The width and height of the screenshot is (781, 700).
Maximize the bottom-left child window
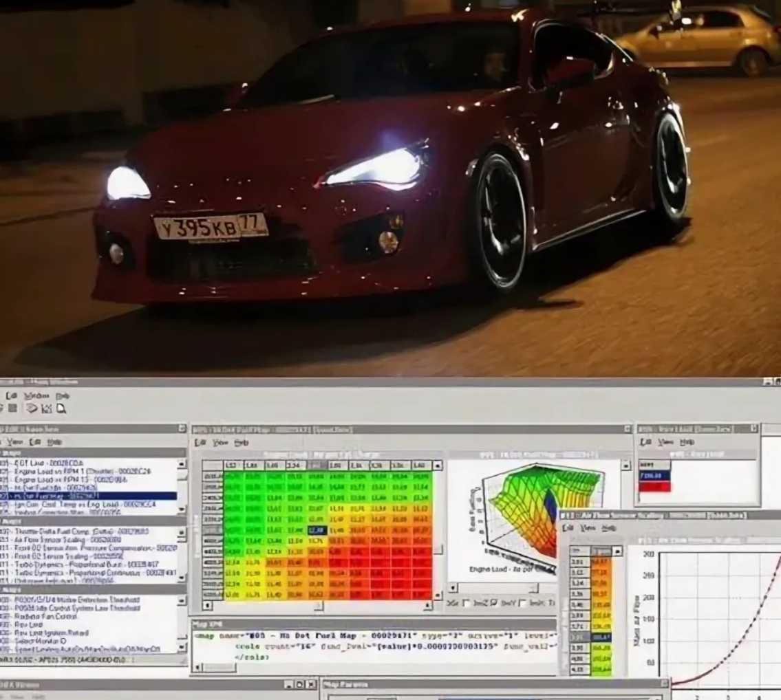[x=299, y=685]
